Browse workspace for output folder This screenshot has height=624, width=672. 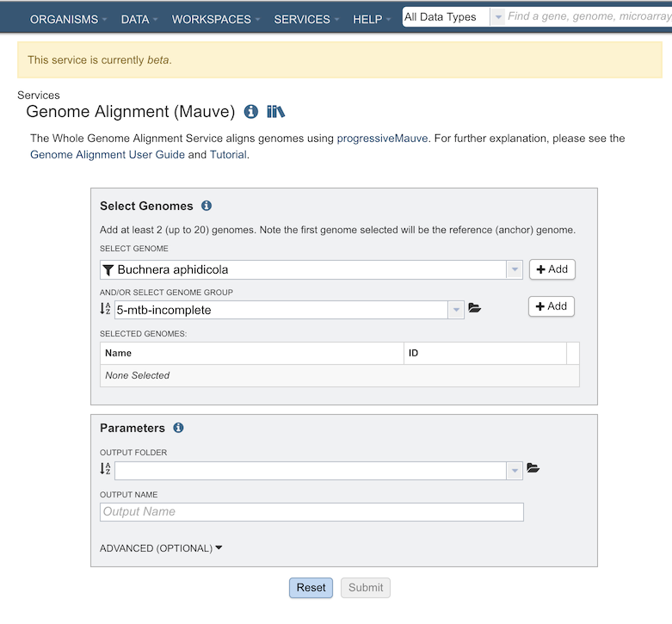tap(533, 467)
